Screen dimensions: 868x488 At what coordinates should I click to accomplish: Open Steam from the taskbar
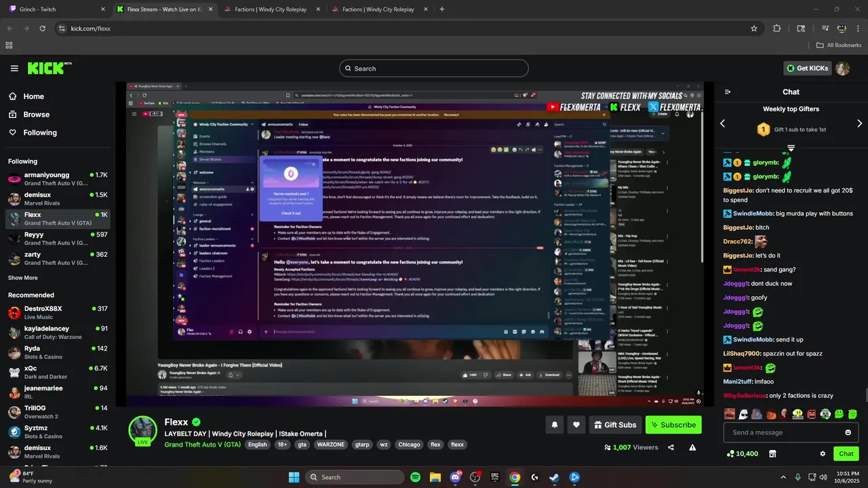click(555, 477)
